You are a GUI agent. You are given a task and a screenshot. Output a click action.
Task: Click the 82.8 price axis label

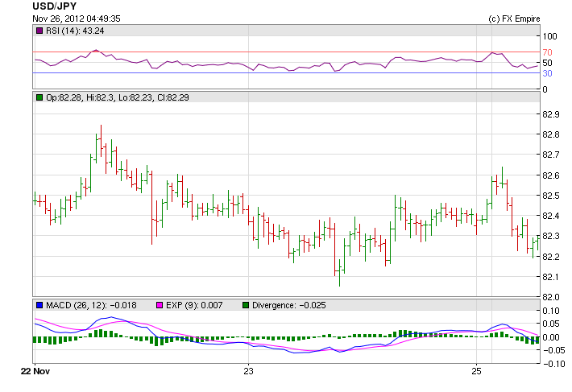pos(551,134)
